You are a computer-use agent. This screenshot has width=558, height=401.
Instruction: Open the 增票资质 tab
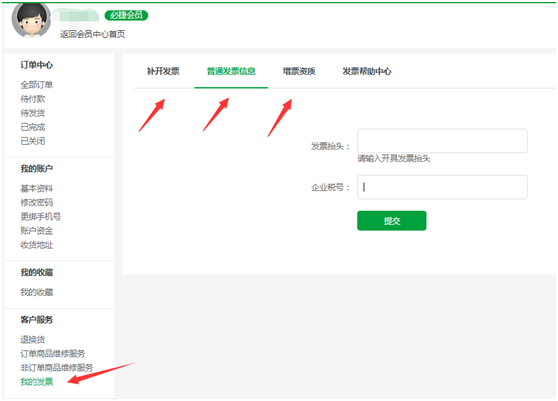coord(299,71)
